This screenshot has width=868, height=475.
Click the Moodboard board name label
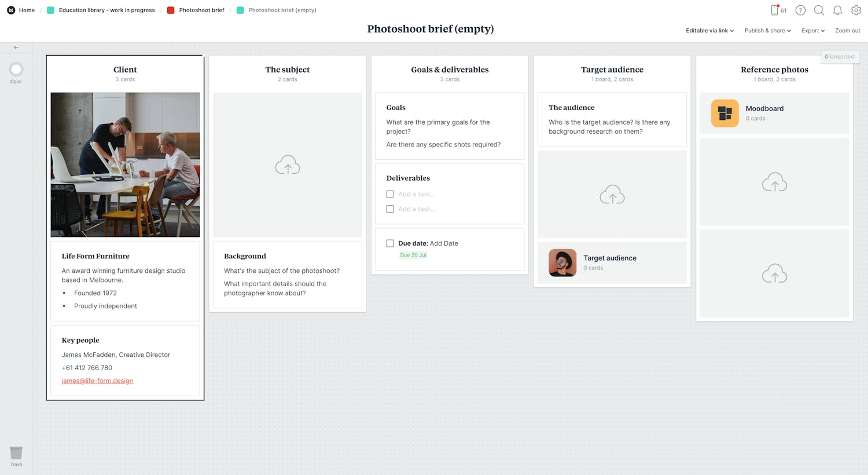tap(764, 108)
